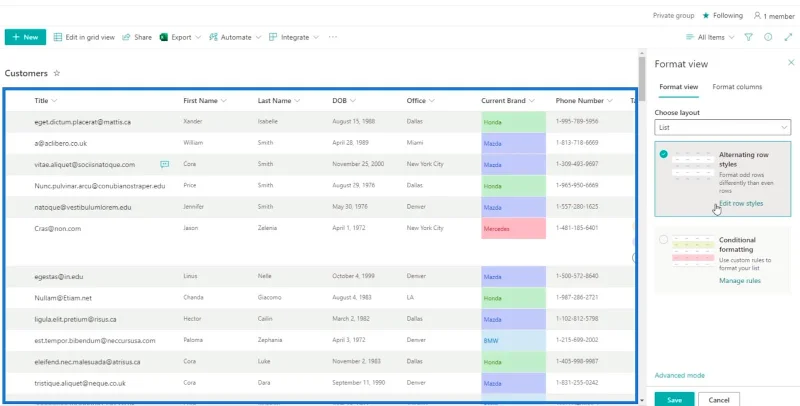
Task: Click the Zephania last name cell
Action: pyautogui.click(x=270, y=340)
